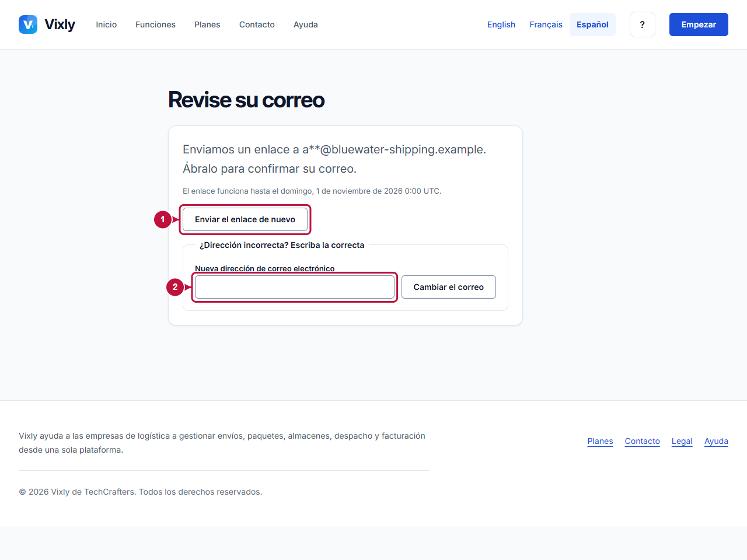Click the '© 2026 Vixly de TechCrafters' copyright text

141,492
